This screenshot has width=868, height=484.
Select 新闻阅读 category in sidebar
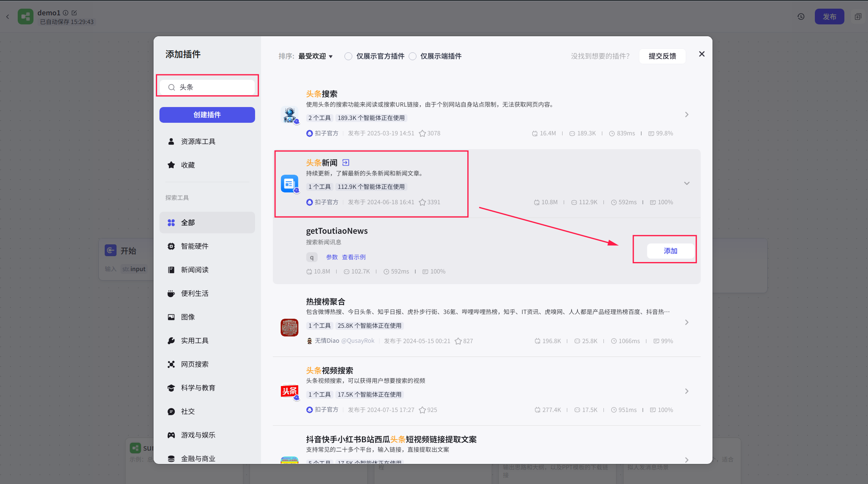(194, 270)
